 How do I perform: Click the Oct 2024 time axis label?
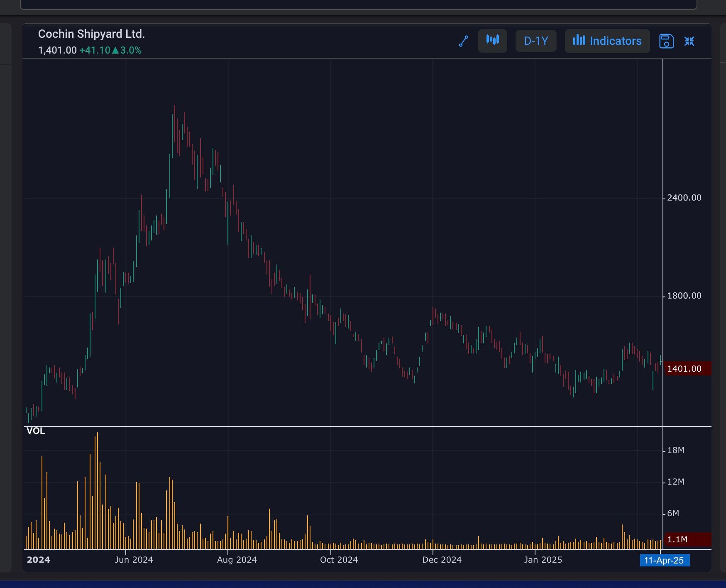pos(339,560)
